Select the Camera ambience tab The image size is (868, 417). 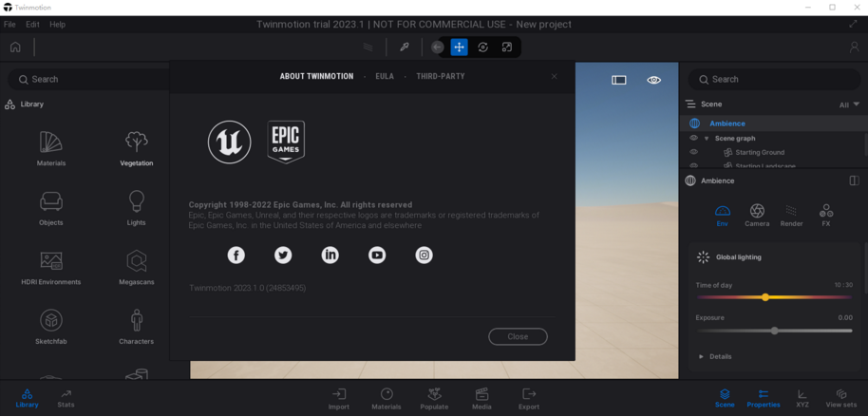point(757,216)
